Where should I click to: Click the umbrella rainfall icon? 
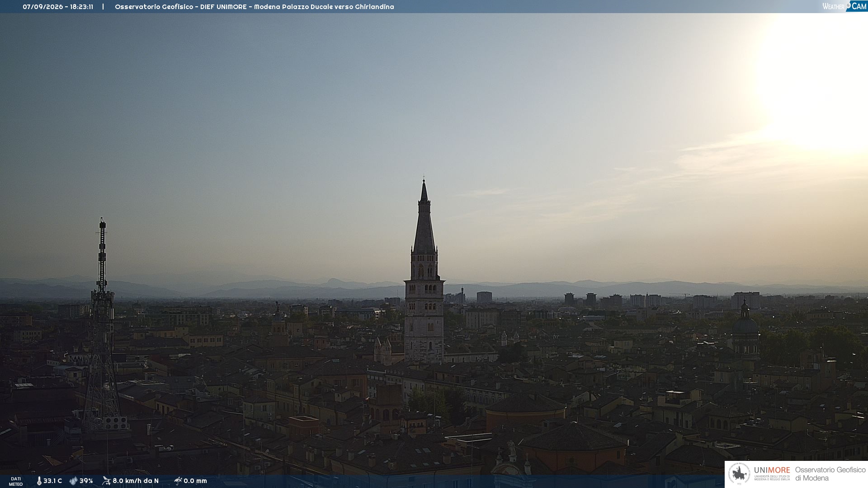178,481
